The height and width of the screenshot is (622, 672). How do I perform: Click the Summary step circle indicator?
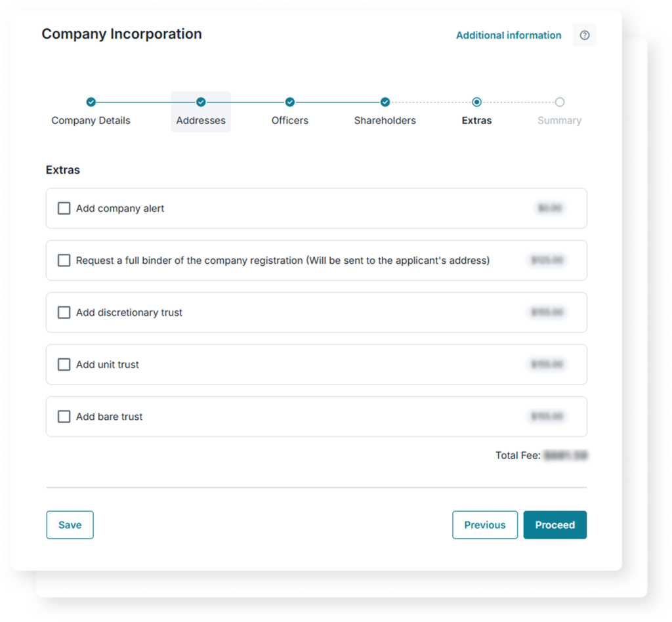559,102
